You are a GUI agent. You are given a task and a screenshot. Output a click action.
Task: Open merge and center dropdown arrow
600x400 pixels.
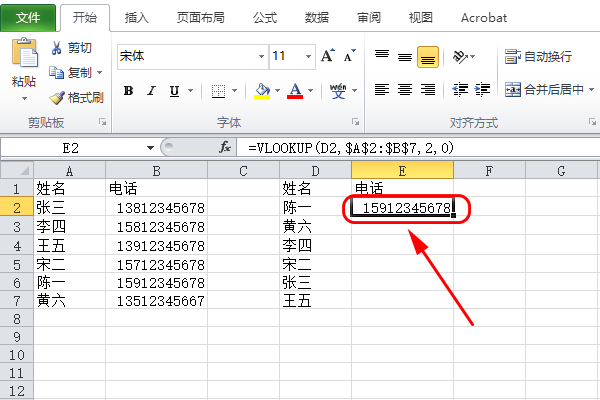(x=592, y=90)
